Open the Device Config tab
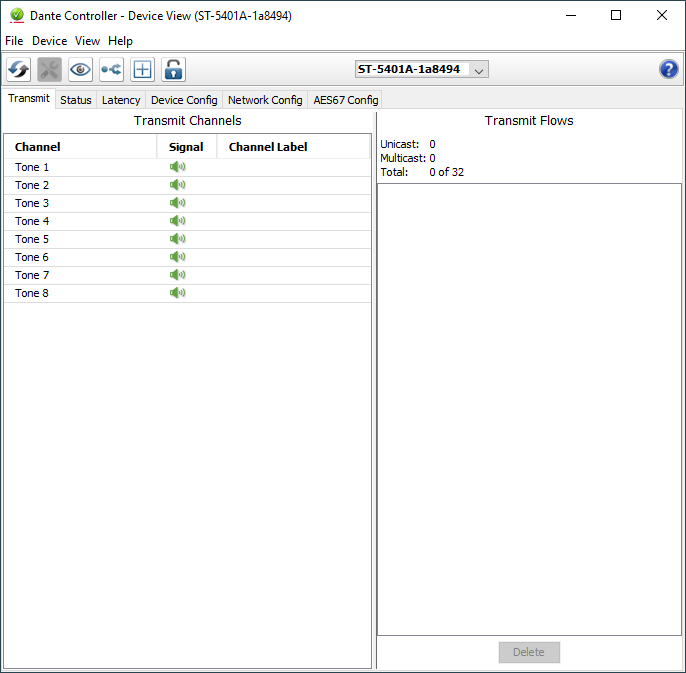Screen dimensions: 686x673 point(184,100)
